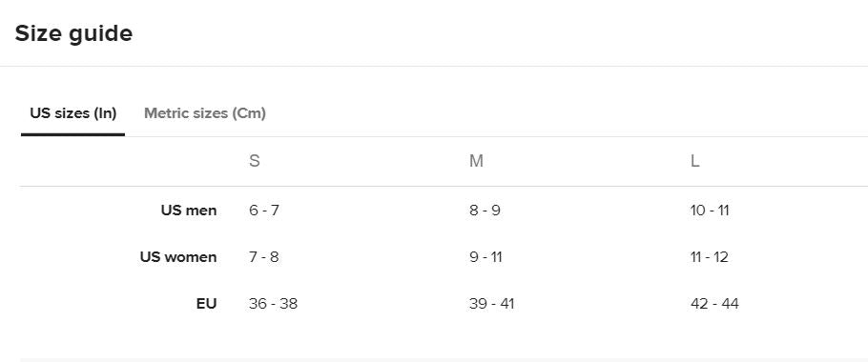
Task: Click the US men row label
Action: click(189, 211)
